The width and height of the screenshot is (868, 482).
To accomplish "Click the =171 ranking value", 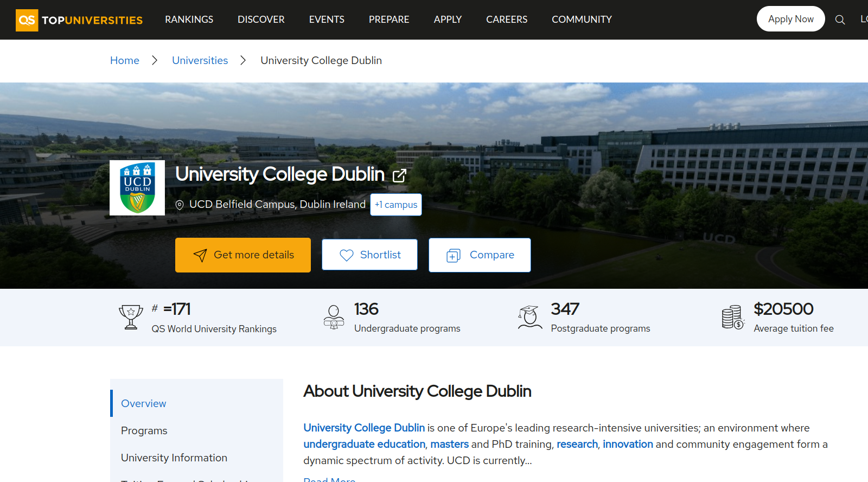I will [177, 309].
